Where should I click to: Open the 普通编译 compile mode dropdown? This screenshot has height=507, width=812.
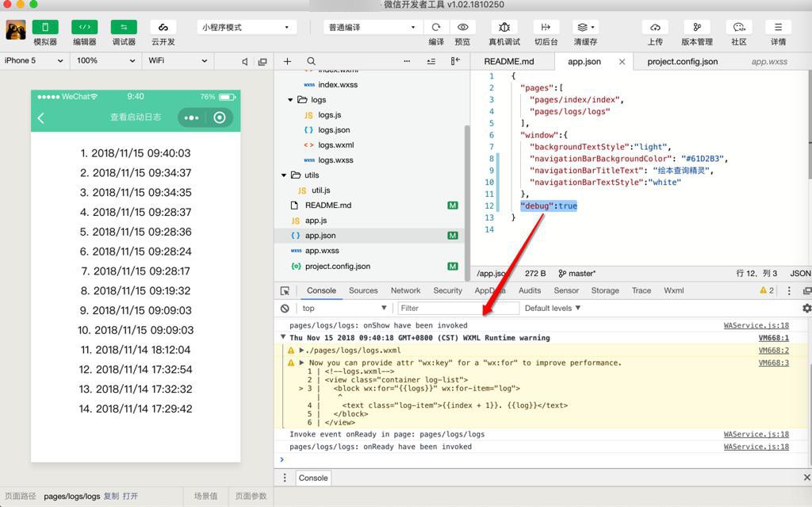[373, 28]
